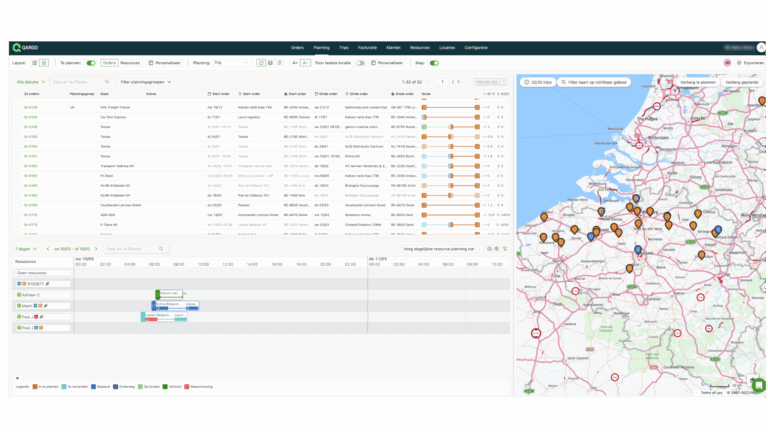
Task: Click the page number field in pagination
Action: pyautogui.click(x=442, y=82)
